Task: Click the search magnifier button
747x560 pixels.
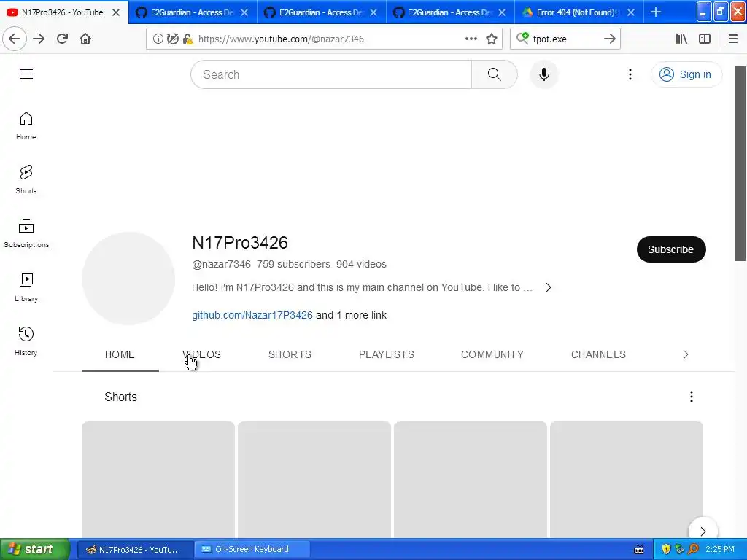Action: [x=494, y=74]
